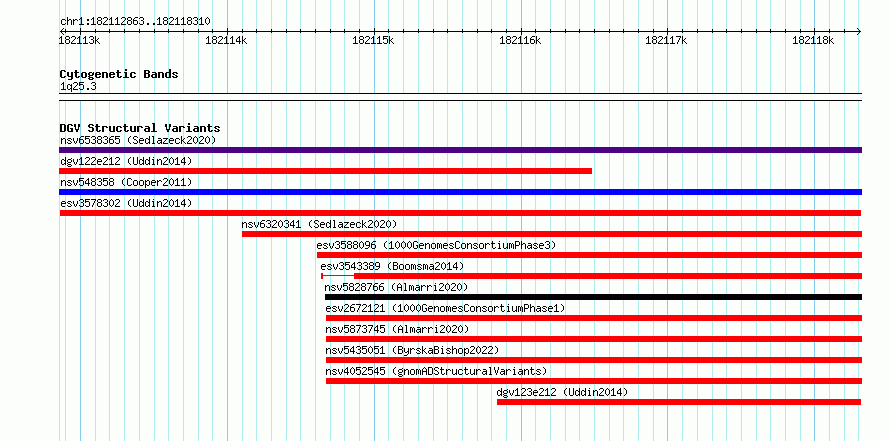
Task: Click the 182116k ruler tick label
Action: pos(520,41)
